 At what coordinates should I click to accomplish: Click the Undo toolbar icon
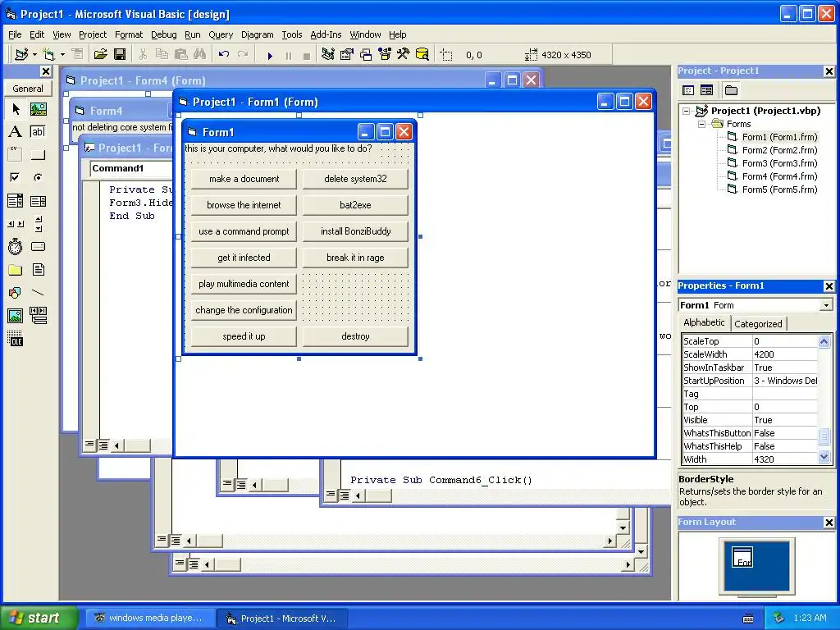224,54
